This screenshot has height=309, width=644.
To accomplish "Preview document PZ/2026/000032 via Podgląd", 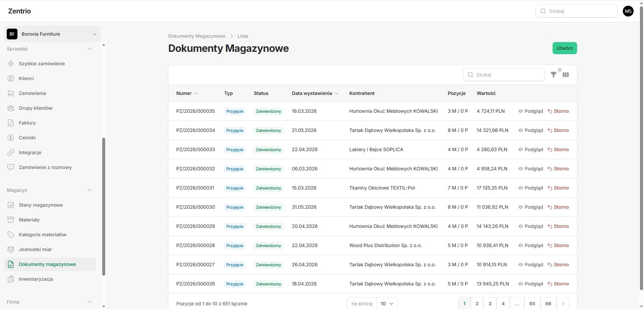I will pos(531,169).
